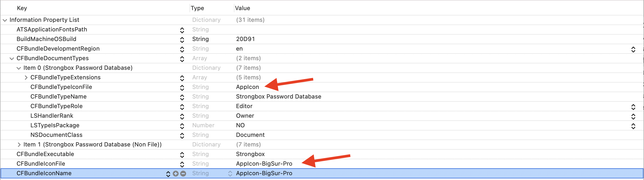Screen dimensions: 644x180
Task: Collapse the Information Property List root
Action: click(x=5, y=21)
